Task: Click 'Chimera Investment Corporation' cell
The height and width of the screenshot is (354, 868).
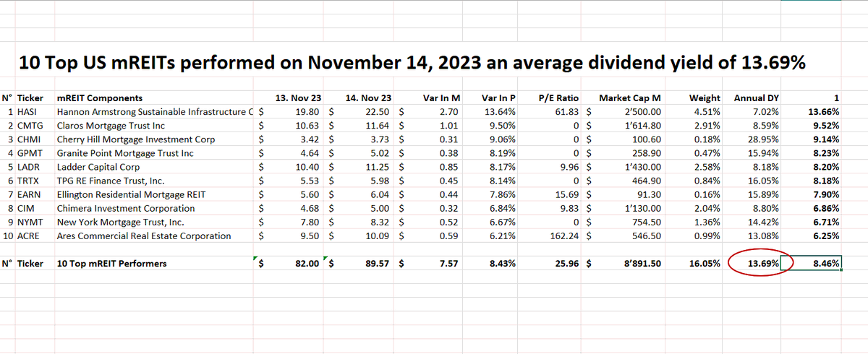Action: point(124,208)
